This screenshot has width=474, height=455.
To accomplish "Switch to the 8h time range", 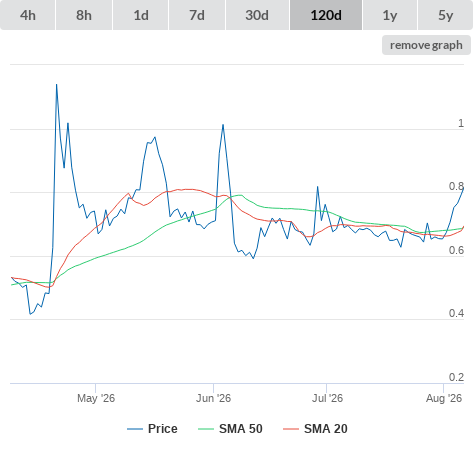I will tap(84, 15).
